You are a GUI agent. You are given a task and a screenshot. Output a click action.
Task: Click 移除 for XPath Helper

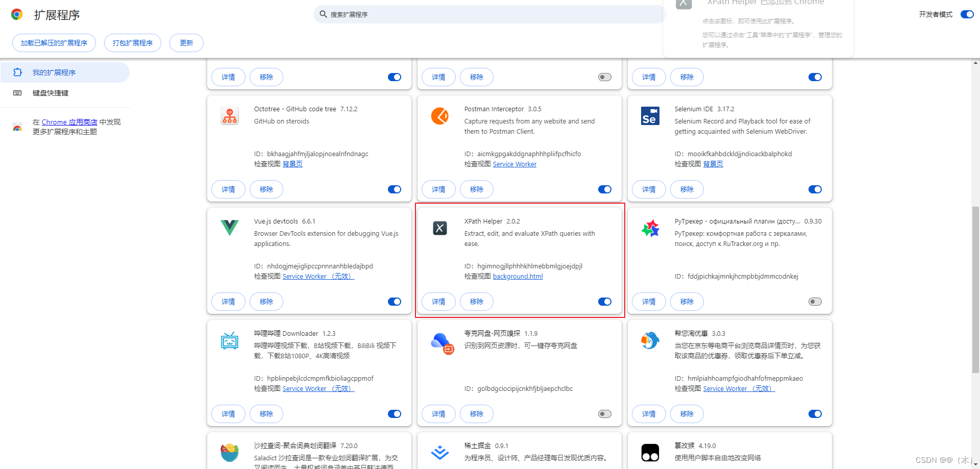[477, 302]
